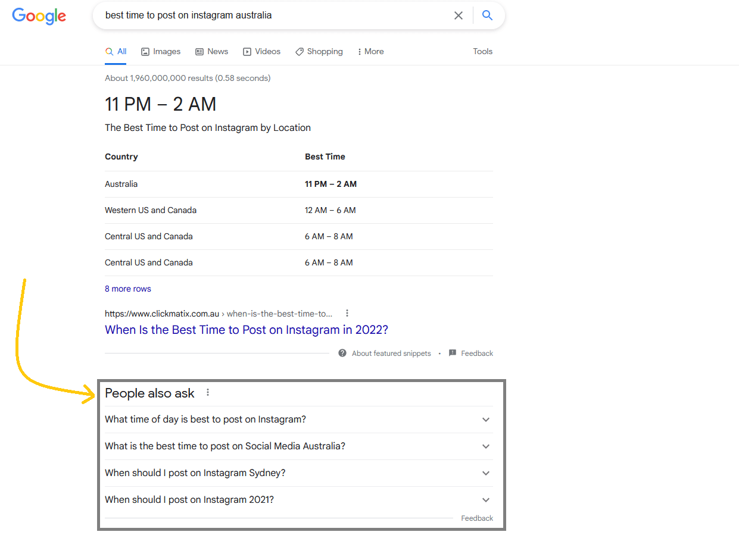
Task: Open the Tools button
Action: 483,52
